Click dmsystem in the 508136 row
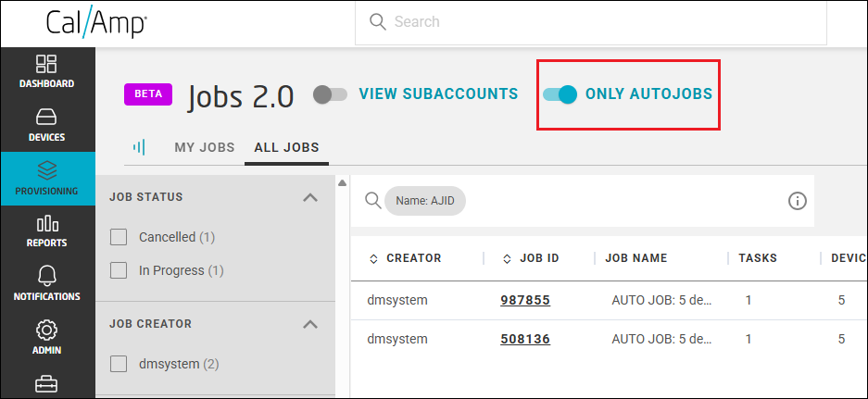This screenshot has height=399, width=868. click(x=397, y=339)
